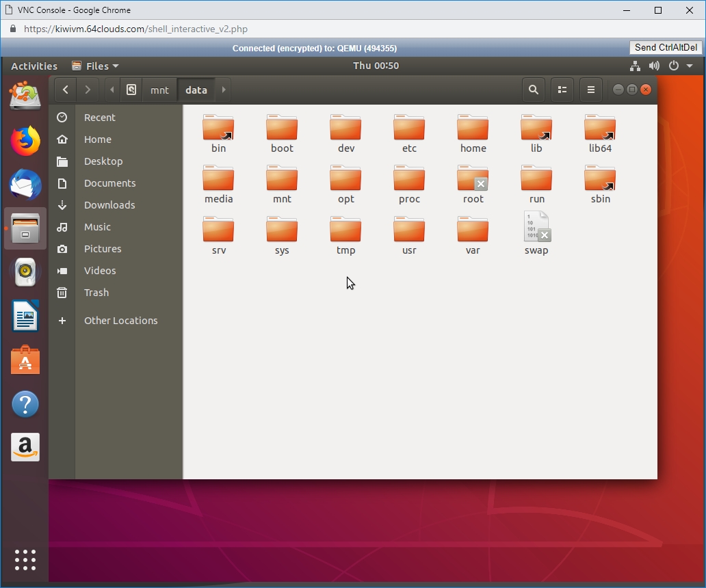
Task: Go back using the left arrow button
Action: click(x=65, y=90)
